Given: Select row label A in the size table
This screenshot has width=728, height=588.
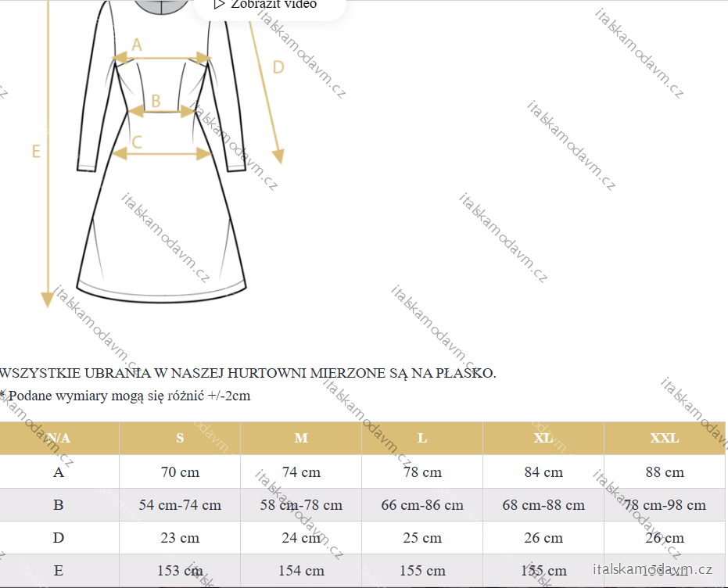Looking at the screenshot, I should (59, 472).
